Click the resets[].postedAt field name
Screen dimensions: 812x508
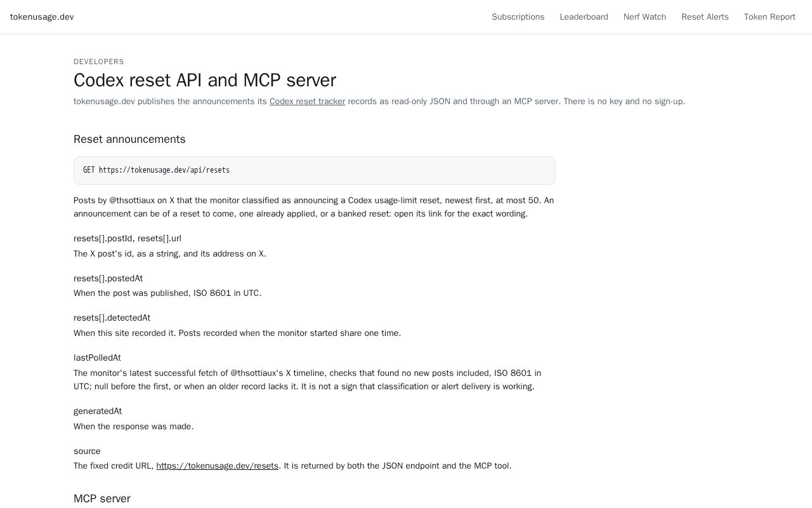tap(108, 279)
